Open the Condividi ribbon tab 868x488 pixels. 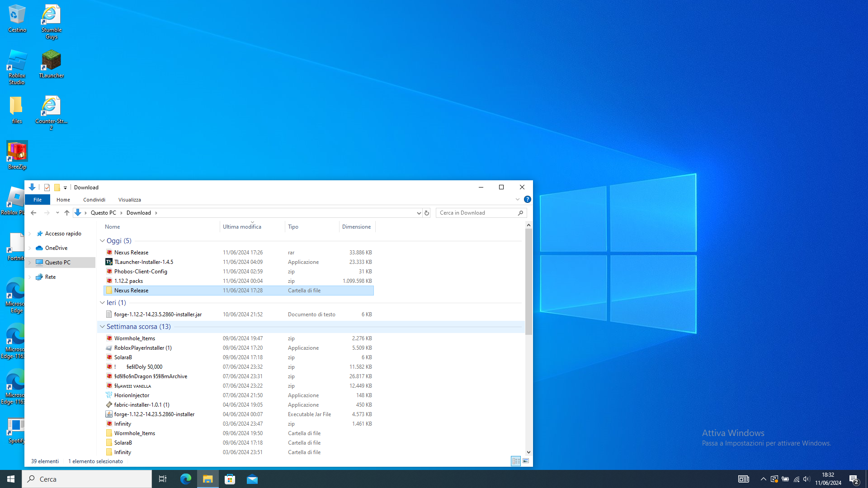pos(94,200)
